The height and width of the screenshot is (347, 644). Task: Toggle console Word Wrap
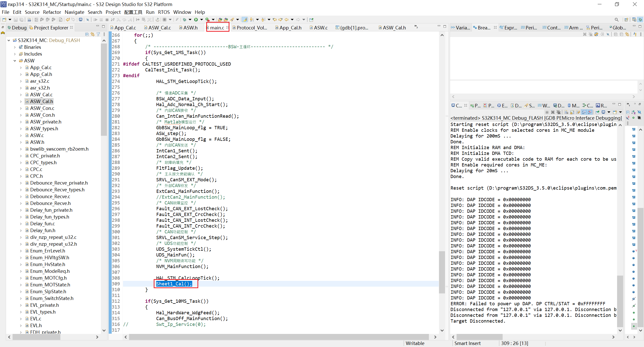pyautogui.click(x=578, y=112)
